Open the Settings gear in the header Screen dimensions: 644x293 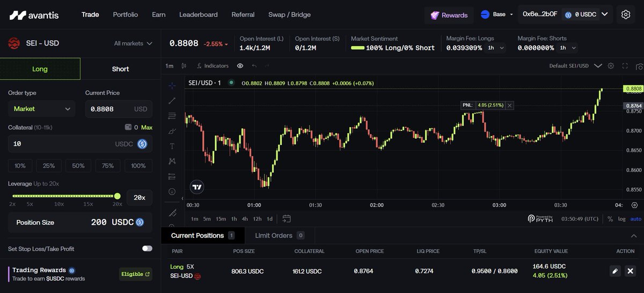click(x=626, y=15)
